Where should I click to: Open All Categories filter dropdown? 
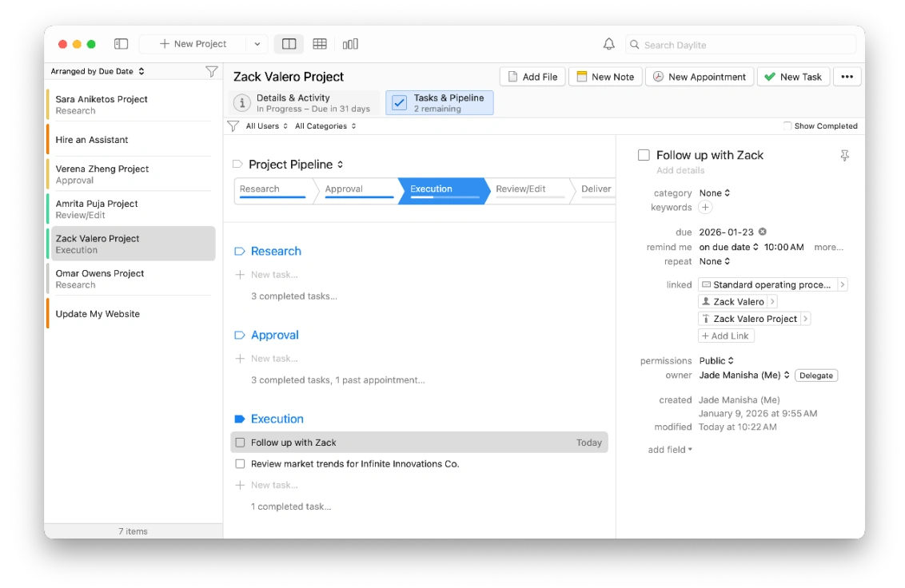pyautogui.click(x=325, y=125)
